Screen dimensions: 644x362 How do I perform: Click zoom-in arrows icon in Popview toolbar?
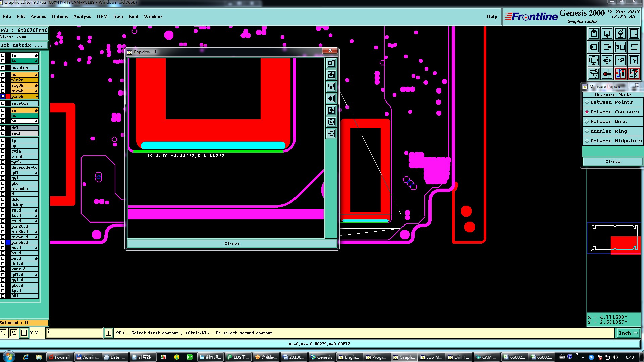(x=331, y=122)
